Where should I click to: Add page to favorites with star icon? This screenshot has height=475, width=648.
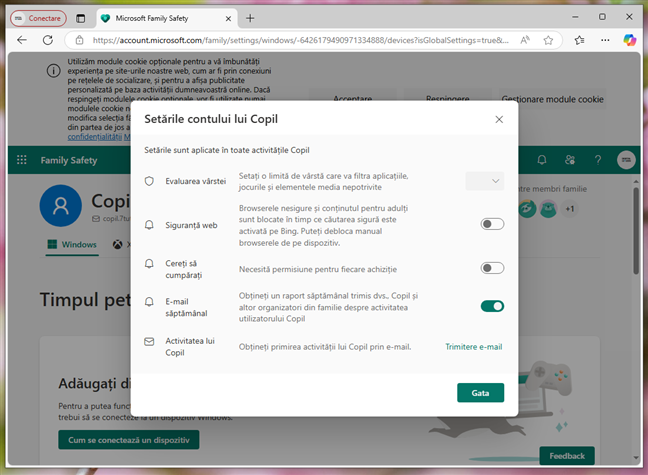(x=548, y=41)
